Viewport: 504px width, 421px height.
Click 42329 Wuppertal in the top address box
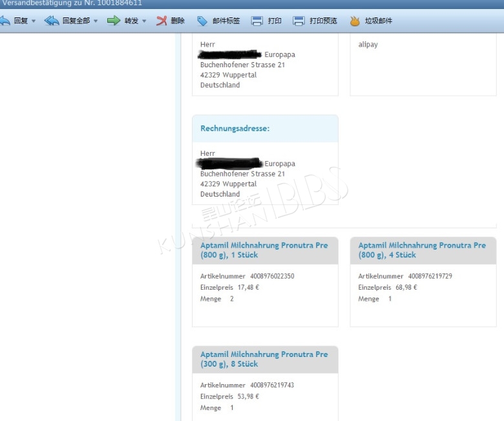click(x=229, y=75)
